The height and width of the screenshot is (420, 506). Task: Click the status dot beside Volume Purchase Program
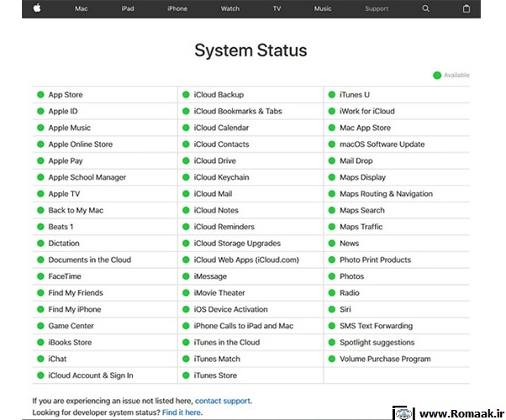point(332,359)
